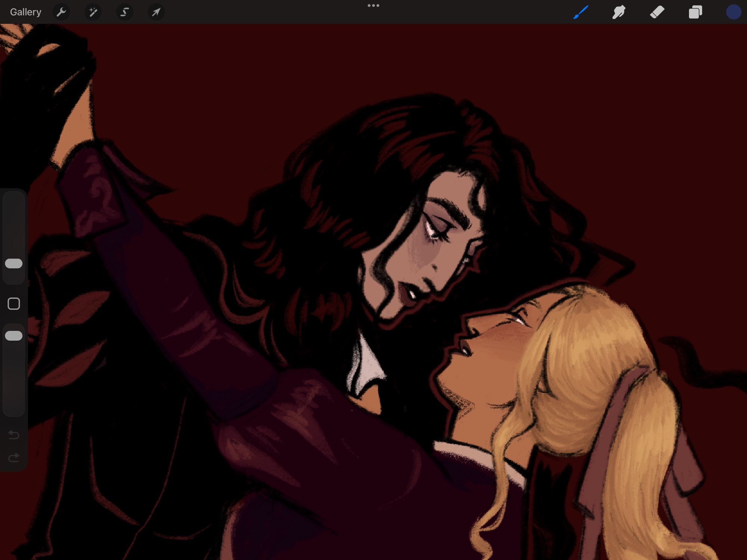This screenshot has height=560, width=747.
Task: Undo the last stroke
Action: [14, 434]
